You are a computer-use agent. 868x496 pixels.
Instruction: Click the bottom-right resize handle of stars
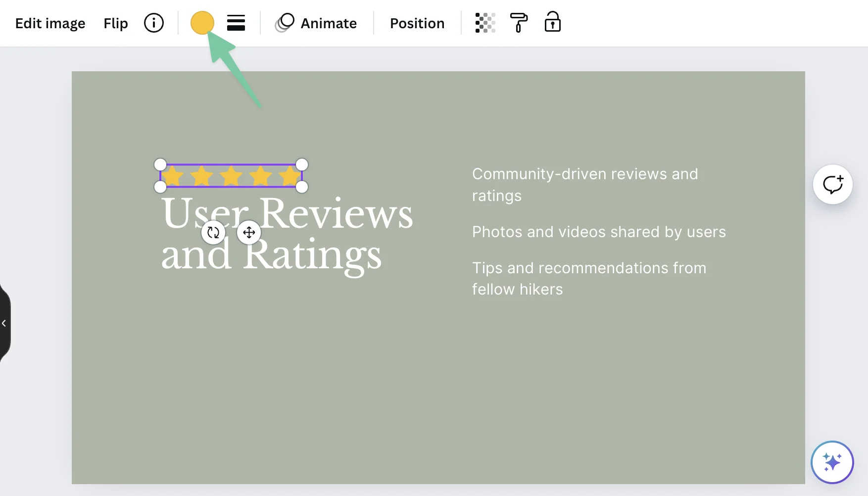(302, 187)
